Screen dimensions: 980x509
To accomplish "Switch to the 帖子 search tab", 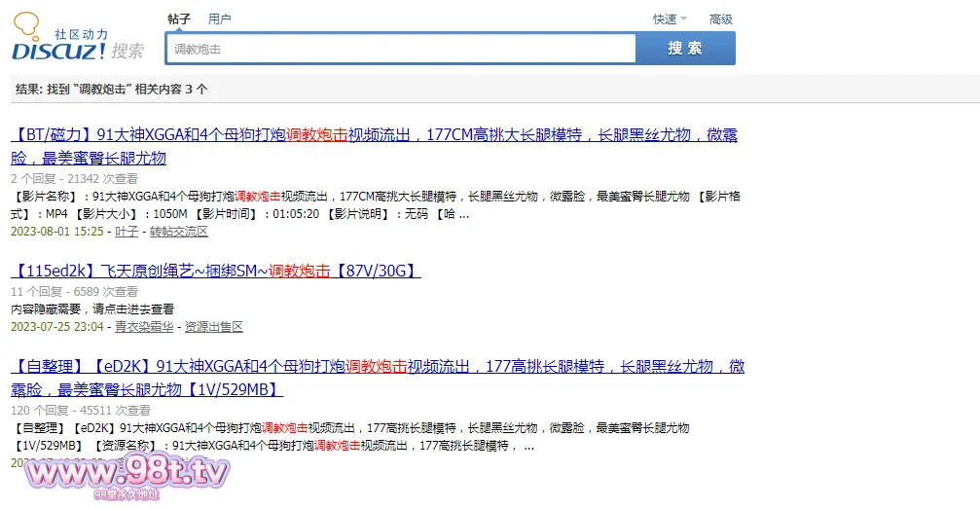I will click(179, 18).
